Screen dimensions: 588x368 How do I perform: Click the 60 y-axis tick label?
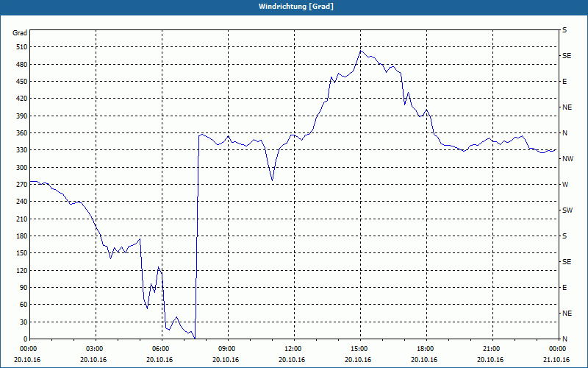click(24, 305)
